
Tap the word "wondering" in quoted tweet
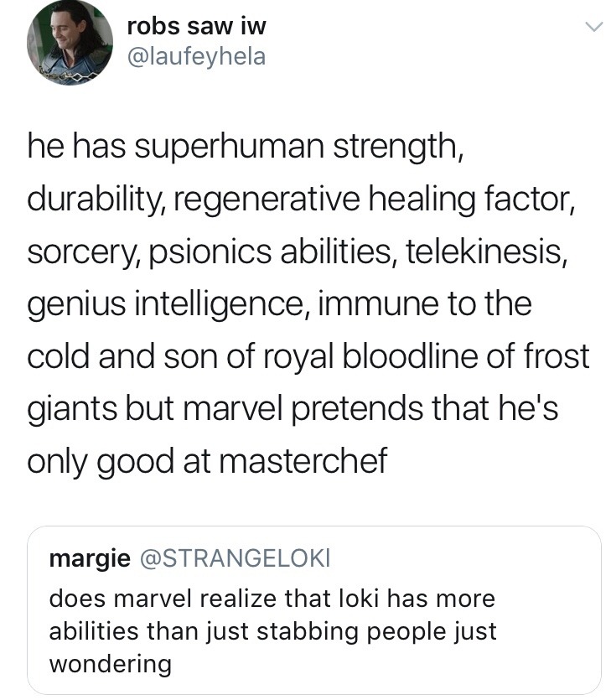point(111,664)
